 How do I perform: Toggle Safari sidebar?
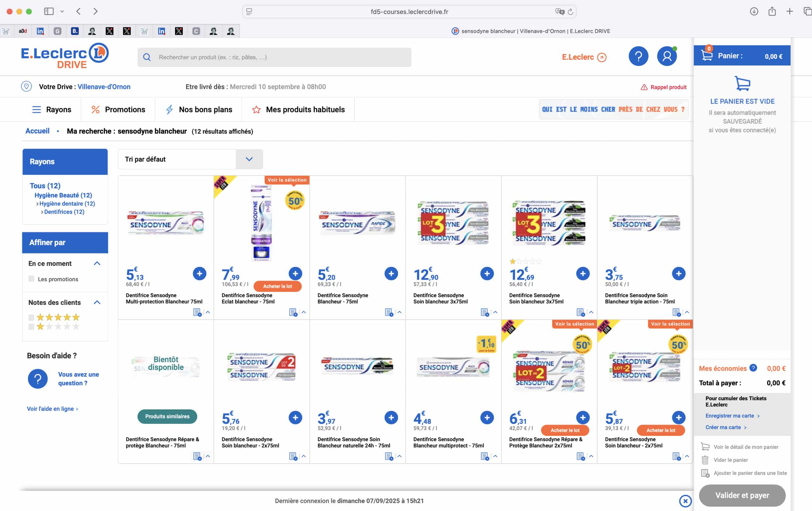(x=49, y=11)
